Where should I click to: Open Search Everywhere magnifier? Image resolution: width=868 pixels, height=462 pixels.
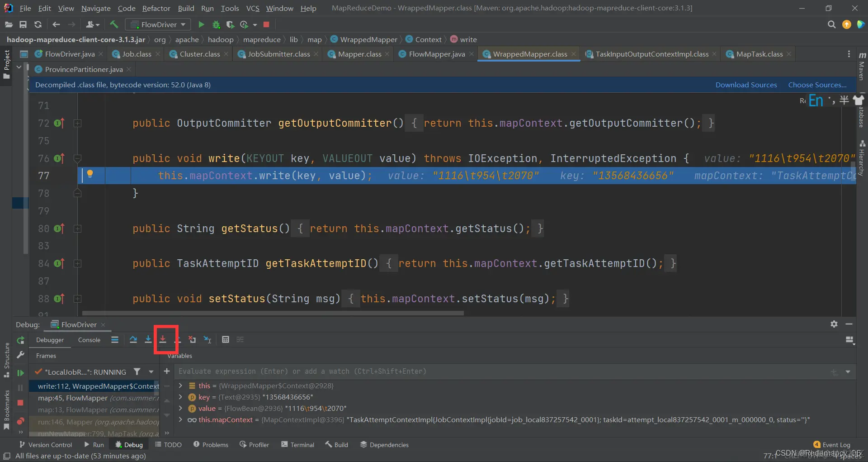[831, 24]
